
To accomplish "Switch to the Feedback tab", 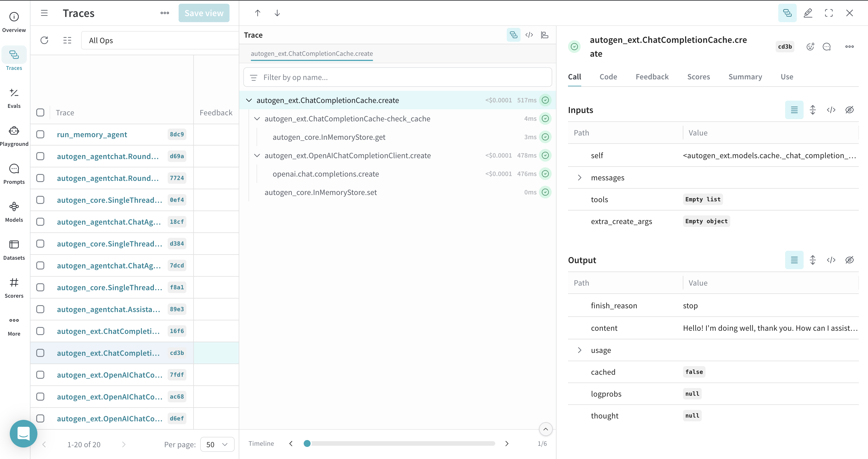I will point(652,76).
